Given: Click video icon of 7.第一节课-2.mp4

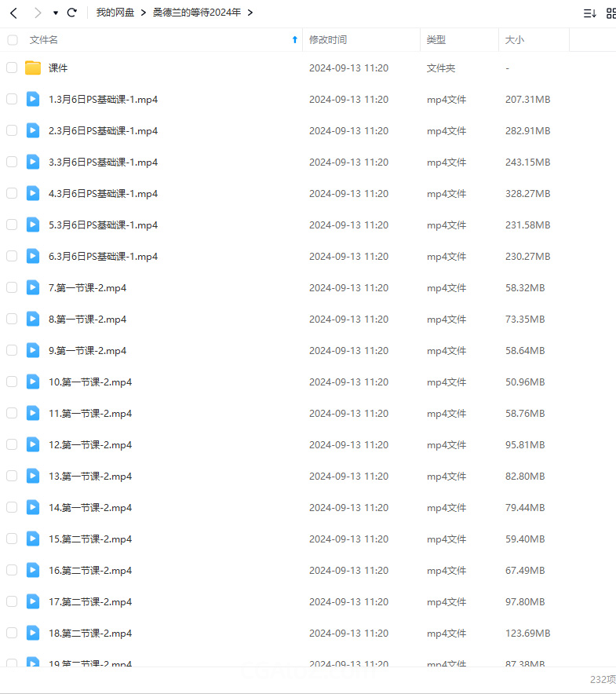Looking at the screenshot, I should pyautogui.click(x=33, y=288).
